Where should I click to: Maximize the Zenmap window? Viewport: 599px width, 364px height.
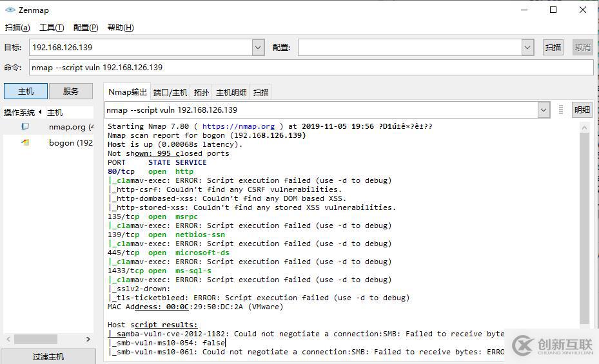pos(553,10)
